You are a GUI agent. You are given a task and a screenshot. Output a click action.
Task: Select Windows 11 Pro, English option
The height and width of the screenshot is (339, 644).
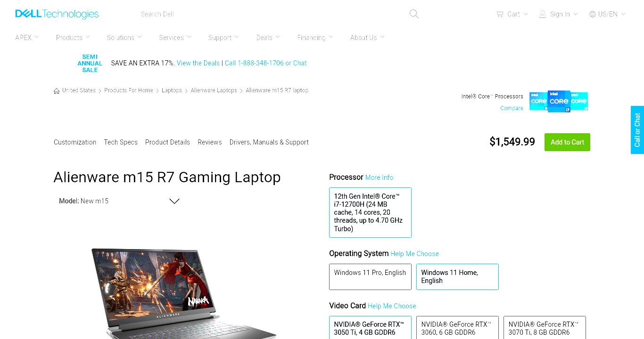pyautogui.click(x=370, y=277)
